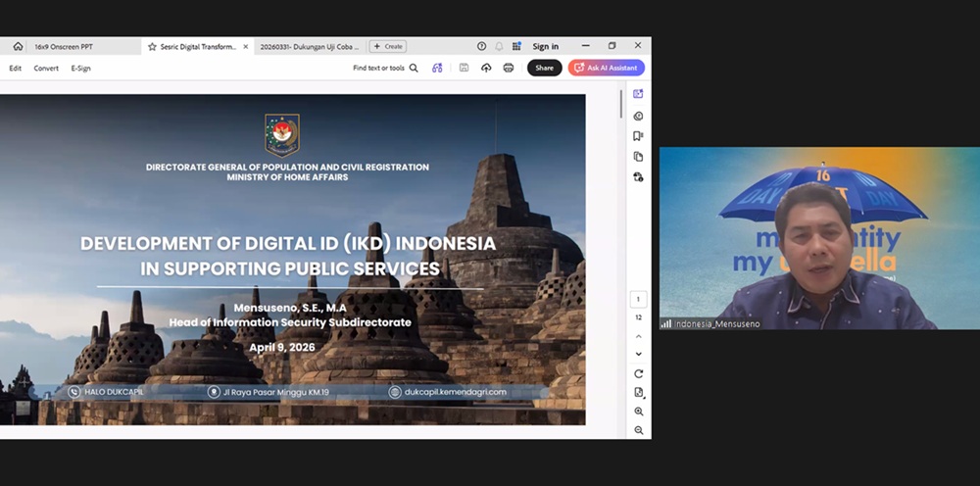Click the rotate page icon
The image size is (980, 486).
click(x=639, y=373)
